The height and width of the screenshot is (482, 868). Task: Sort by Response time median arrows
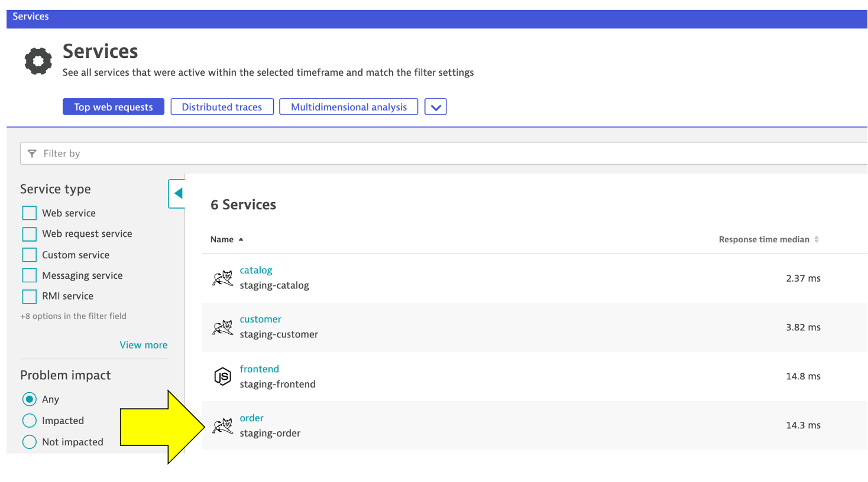(817, 239)
